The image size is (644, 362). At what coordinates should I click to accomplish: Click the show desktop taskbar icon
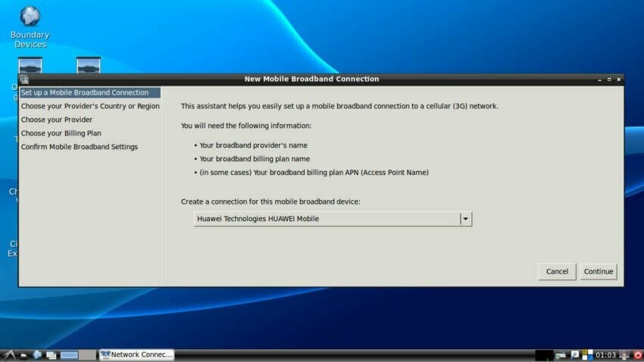coord(51,355)
